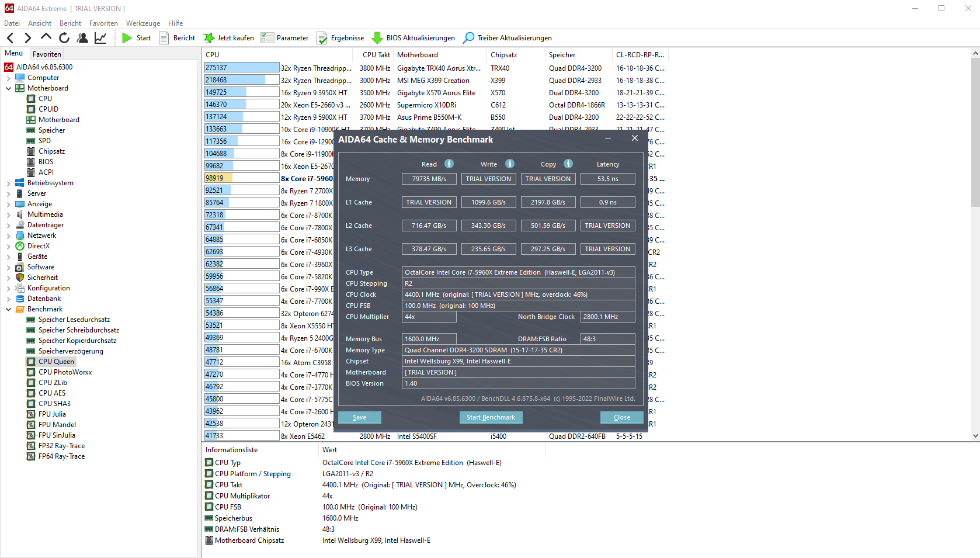
Task: Collapse the Motherboard tree node
Action: [x=8, y=88]
